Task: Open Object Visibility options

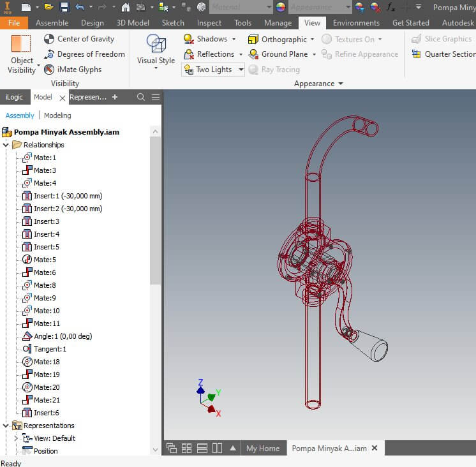Action: click(x=22, y=54)
